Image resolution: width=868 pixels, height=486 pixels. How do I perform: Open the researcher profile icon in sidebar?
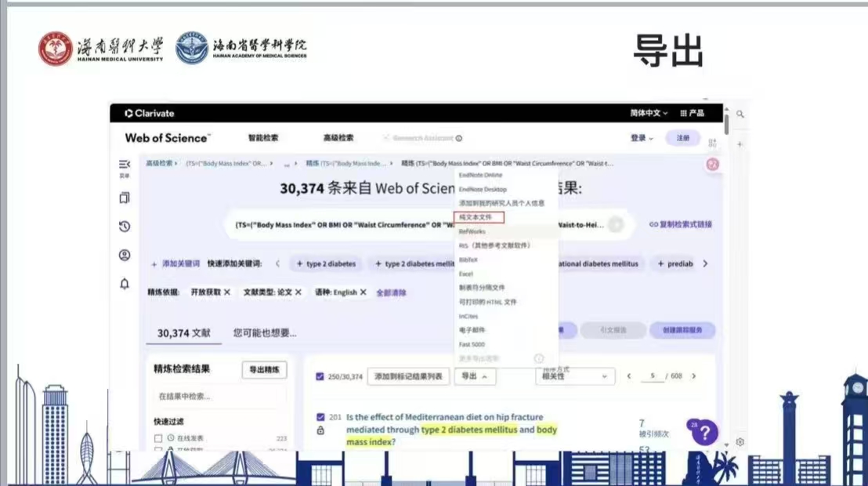125,256
